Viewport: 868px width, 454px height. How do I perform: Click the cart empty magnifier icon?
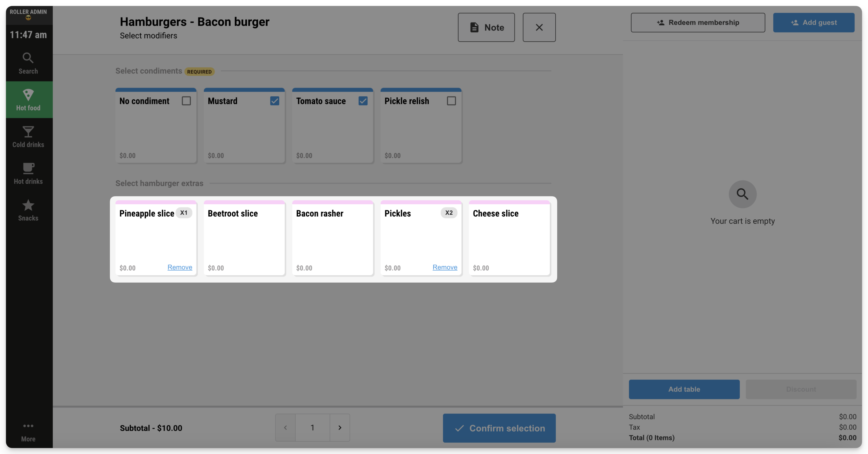[x=742, y=194]
